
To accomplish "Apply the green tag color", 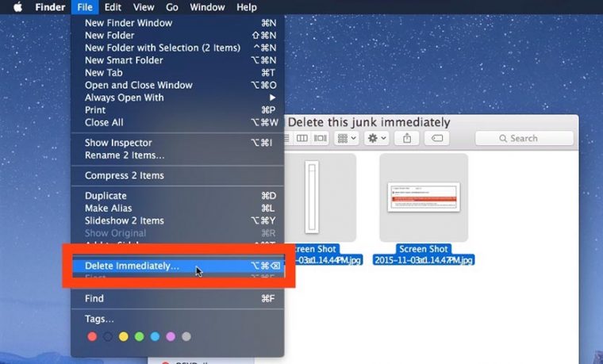I will 139,337.
